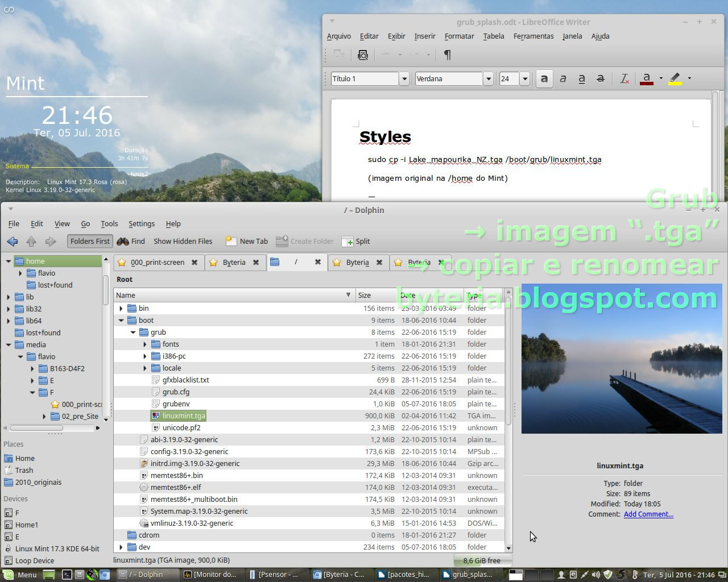Click the Add Comment link for linuxmint.tga
This screenshot has height=582, width=728.
pyautogui.click(x=648, y=514)
